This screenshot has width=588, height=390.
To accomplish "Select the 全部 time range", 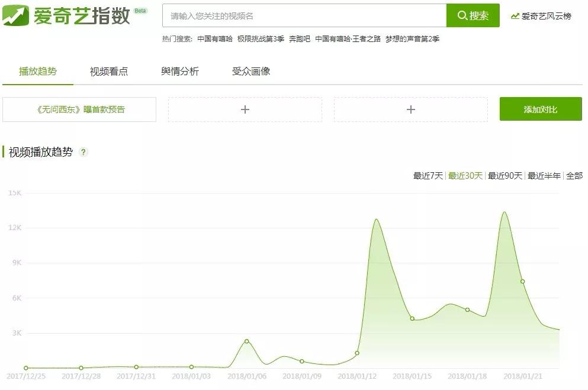I will (x=574, y=176).
